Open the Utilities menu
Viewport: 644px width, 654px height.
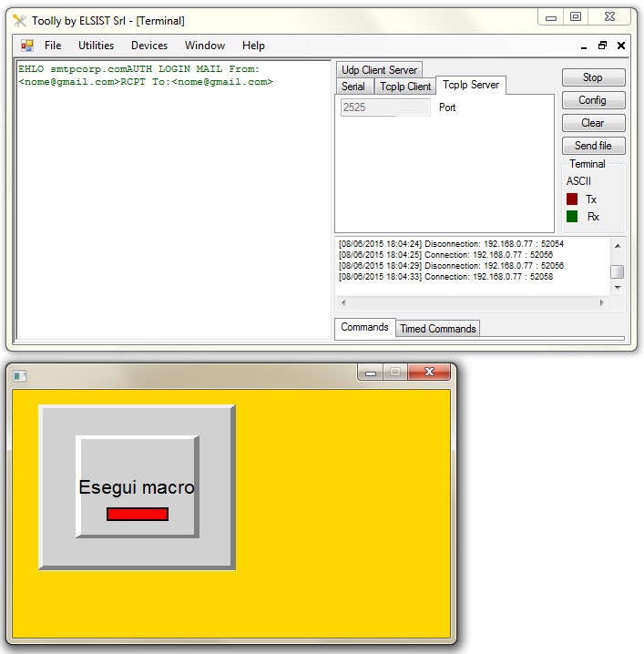(96, 46)
